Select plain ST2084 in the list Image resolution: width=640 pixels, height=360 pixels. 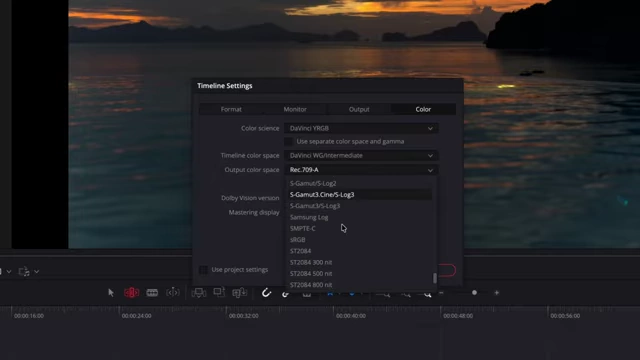point(359,251)
